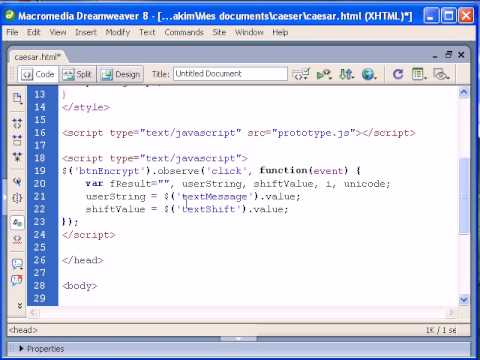
Task: Switch to Design view
Action: tap(120, 74)
